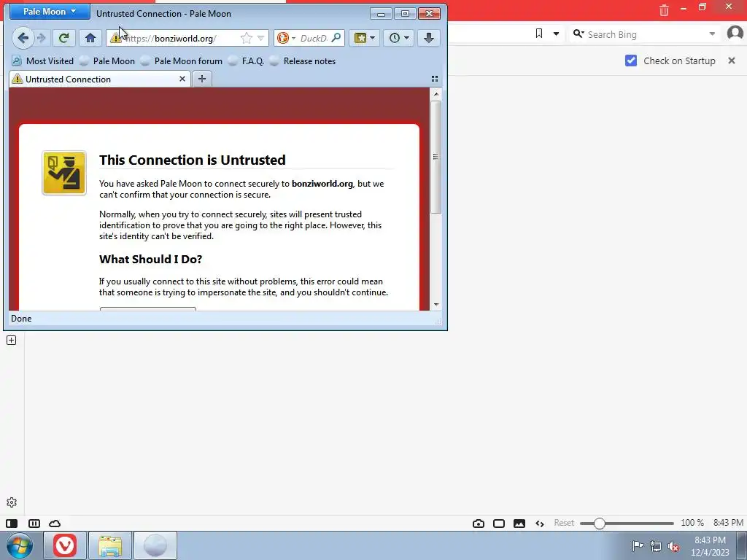Click the Pale Moon forward arrow

(x=42, y=38)
